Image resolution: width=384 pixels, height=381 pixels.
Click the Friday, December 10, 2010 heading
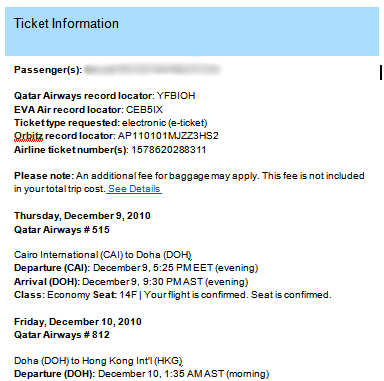click(x=78, y=322)
